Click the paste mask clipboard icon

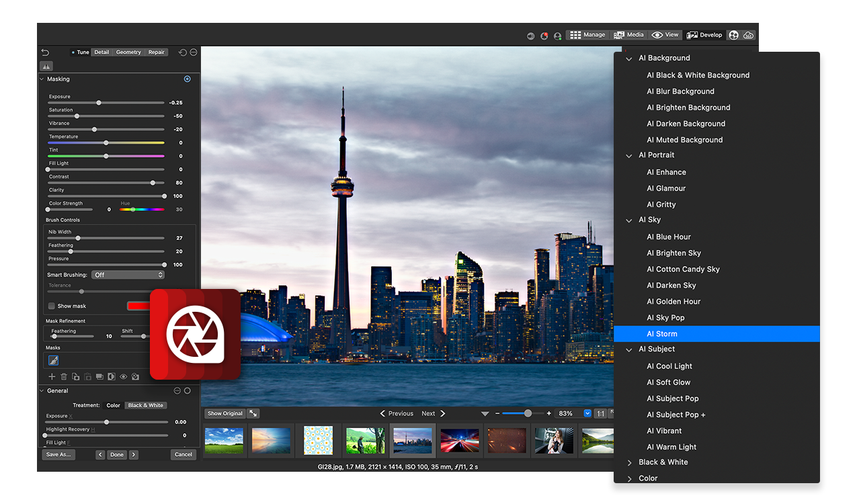pos(87,376)
